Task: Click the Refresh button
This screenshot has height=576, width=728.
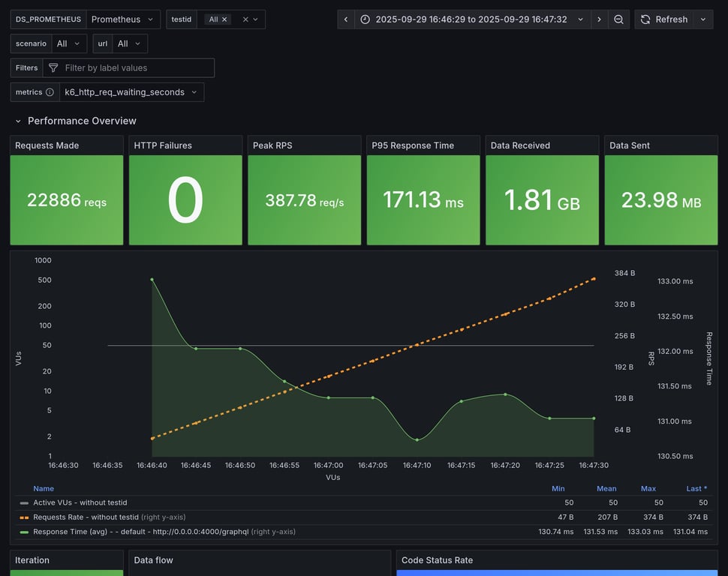Action: 663,19
